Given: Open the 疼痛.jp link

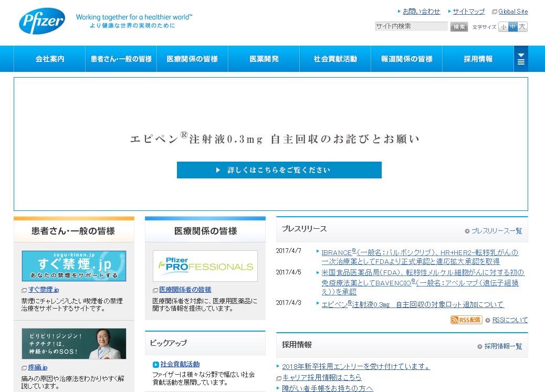Looking at the screenshot, I should click(x=37, y=367).
